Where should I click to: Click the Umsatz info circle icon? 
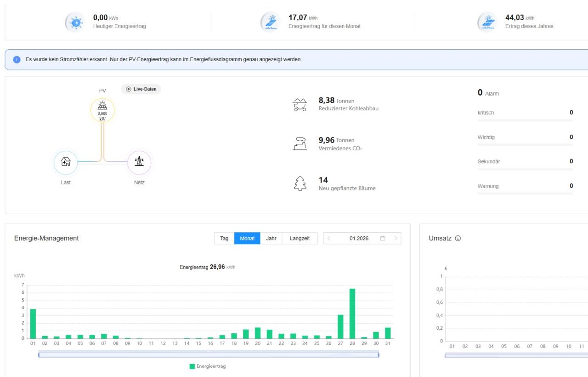(458, 238)
